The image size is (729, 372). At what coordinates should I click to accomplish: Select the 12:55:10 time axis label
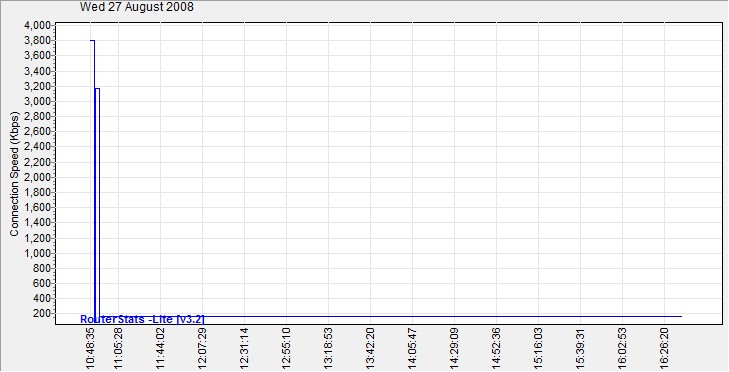[x=286, y=348]
